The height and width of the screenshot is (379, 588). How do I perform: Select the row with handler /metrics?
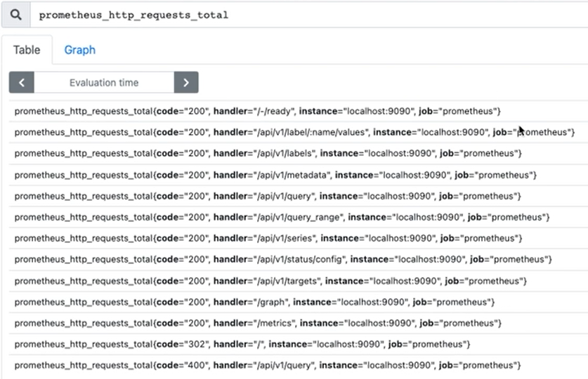click(258, 323)
